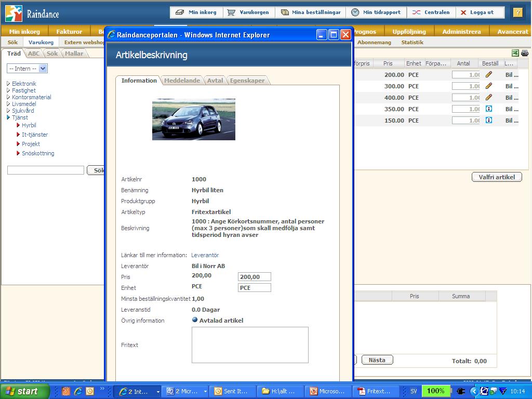
Task: Click the Excel export icon
Action: point(515,53)
